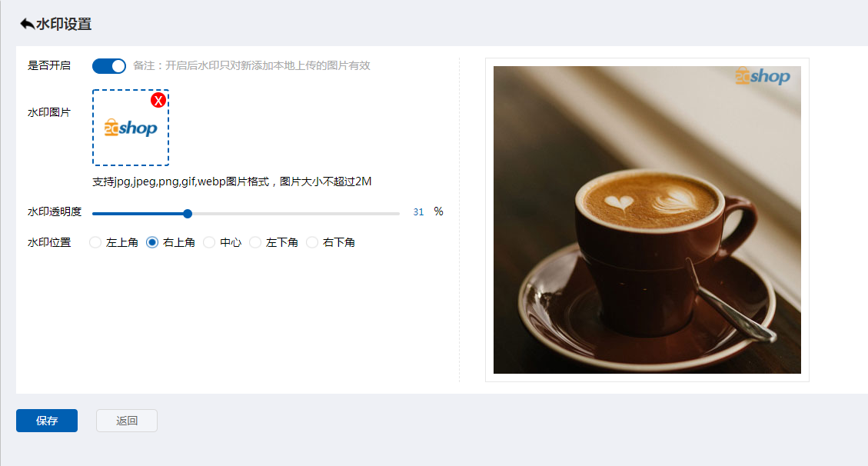Click the 2Cshop watermark image thumbnail

(131, 128)
